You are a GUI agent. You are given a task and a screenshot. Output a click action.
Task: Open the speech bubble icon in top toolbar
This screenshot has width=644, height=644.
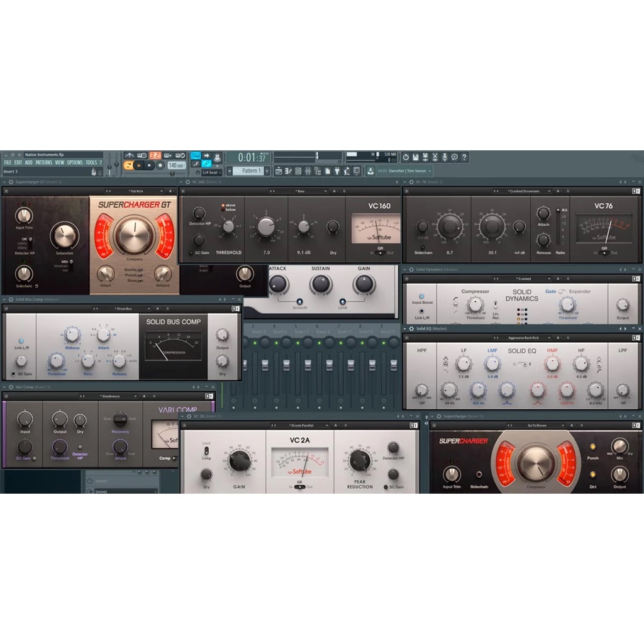point(454,157)
